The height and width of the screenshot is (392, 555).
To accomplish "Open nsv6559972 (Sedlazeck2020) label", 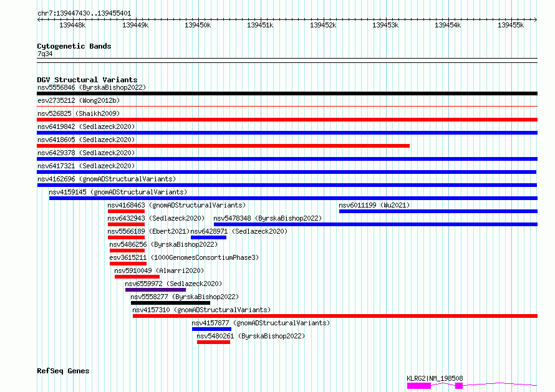I will click(173, 284).
